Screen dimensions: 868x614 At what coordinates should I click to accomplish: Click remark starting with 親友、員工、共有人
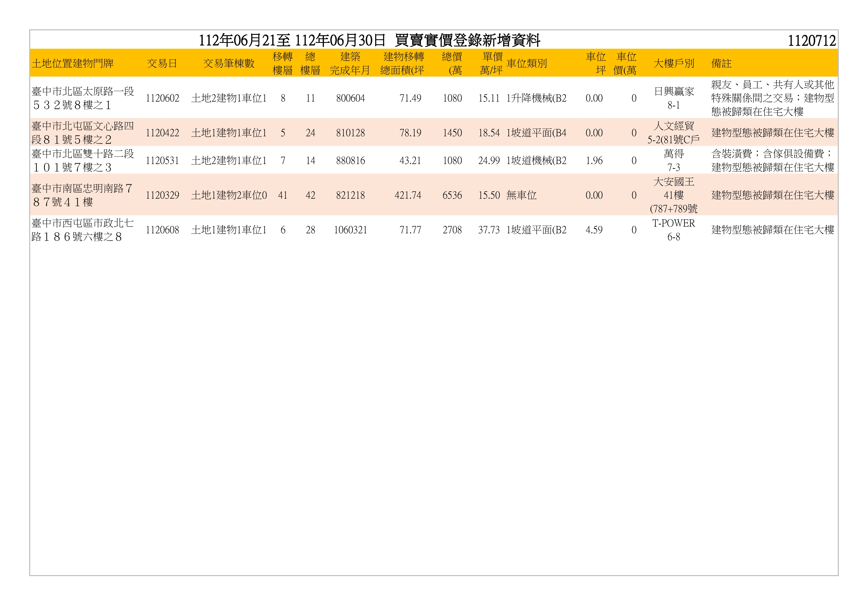coord(773,98)
